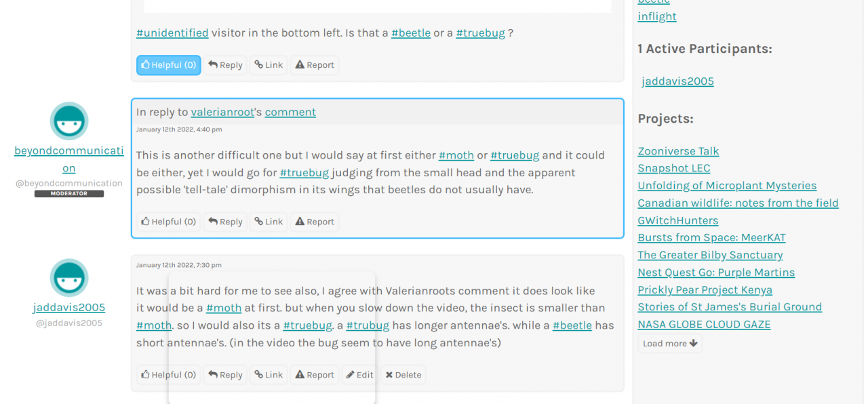Viewport: 868px width, 404px height.
Task: Expand projects list with Load more
Action: point(670,344)
